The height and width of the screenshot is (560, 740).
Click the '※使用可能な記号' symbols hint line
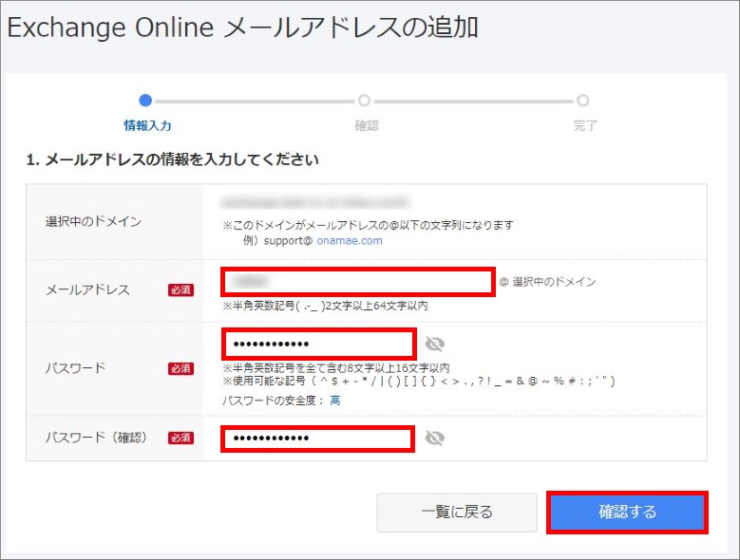419,381
